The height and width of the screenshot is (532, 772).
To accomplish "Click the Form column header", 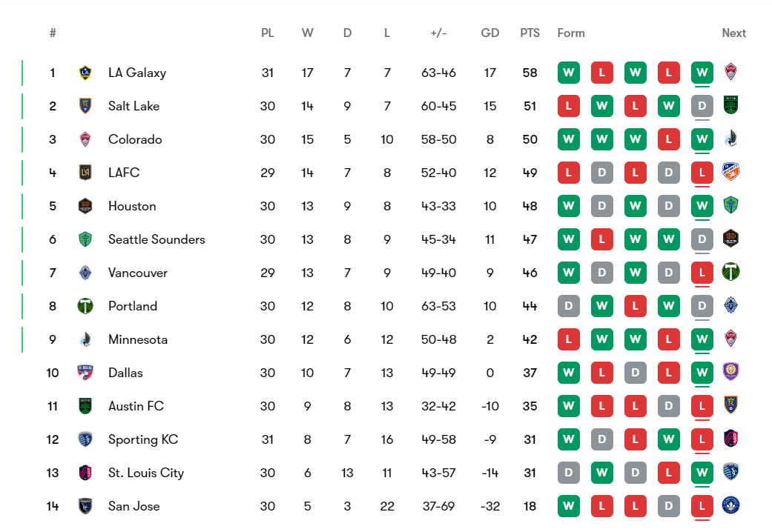I will [x=571, y=33].
